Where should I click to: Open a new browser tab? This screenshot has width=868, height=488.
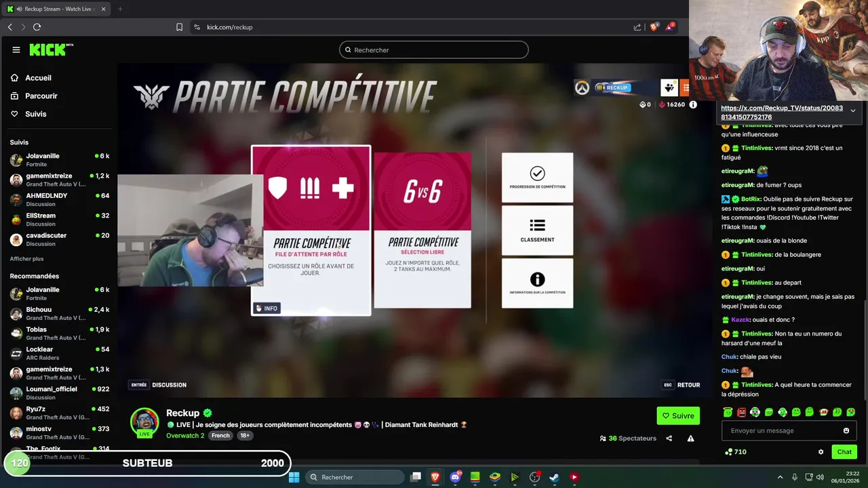pyautogui.click(x=120, y=9)
